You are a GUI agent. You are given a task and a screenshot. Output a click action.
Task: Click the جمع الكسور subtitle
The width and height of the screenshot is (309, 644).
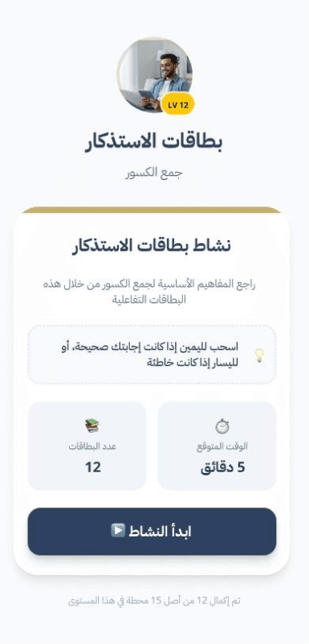click(154, 173)
